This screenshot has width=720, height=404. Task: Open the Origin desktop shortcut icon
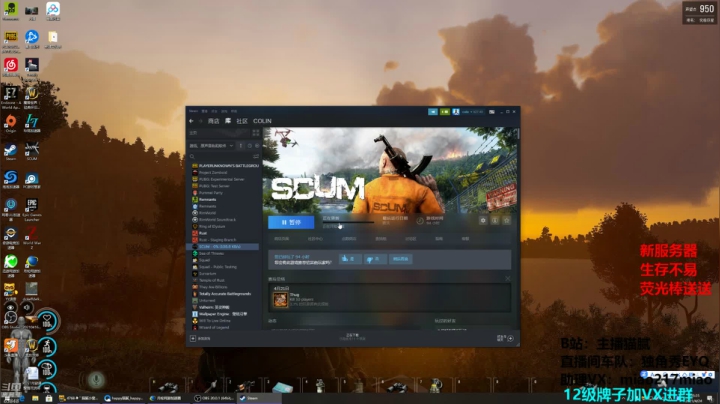(10, 123)
